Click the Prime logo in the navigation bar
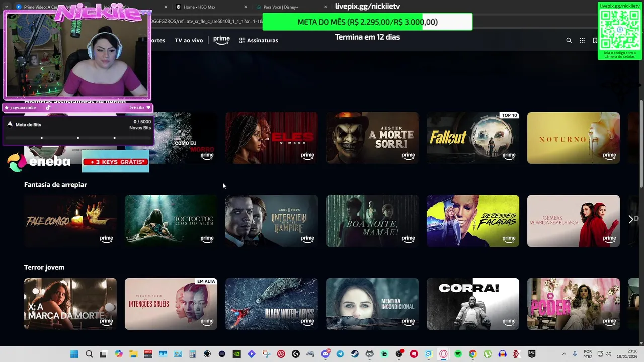This screenshot has height=362, width=644. coord(221,40)
